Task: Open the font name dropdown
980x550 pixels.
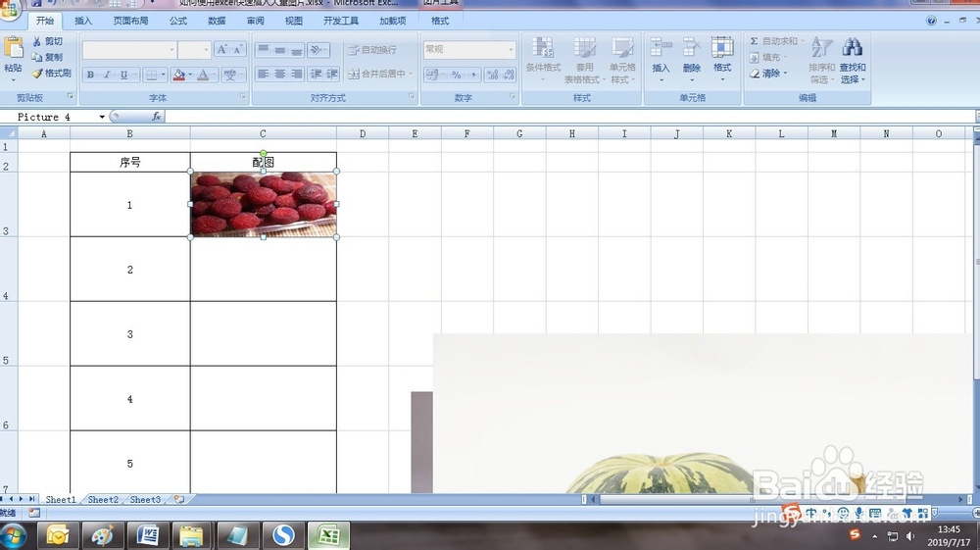Action: (171, 49)
